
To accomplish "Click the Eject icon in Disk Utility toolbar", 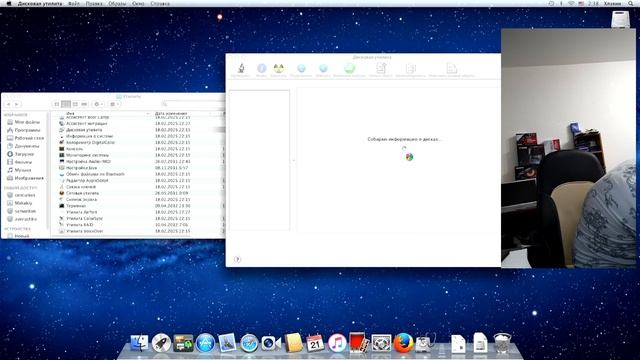I will coord(323,68).
